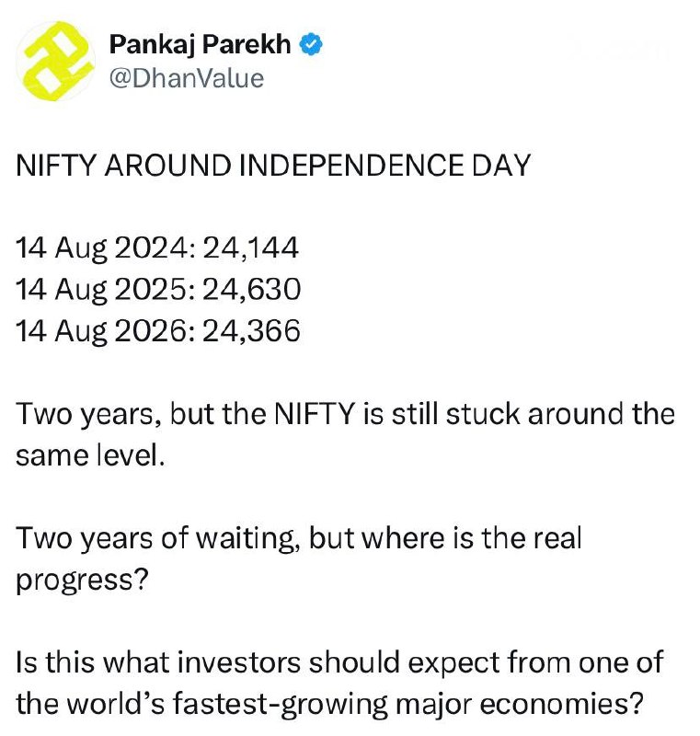Screen dimensions: 700x736
Task: Open Pankaj Parekh's profile name
Action: click(x=200, y=45)
